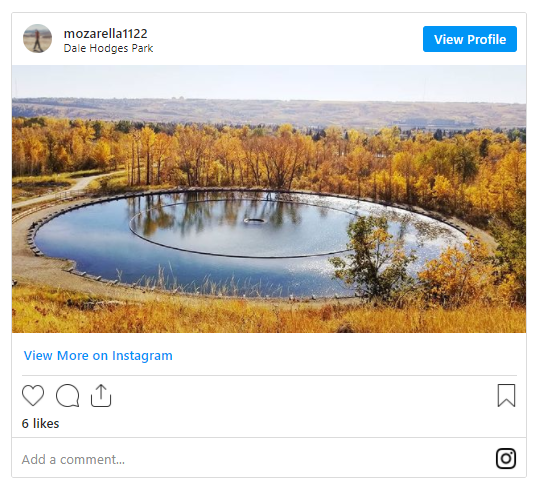Save the post with the bookmark icon
Viewport: 538px width, 492px height.
click(x=506, y=395)
